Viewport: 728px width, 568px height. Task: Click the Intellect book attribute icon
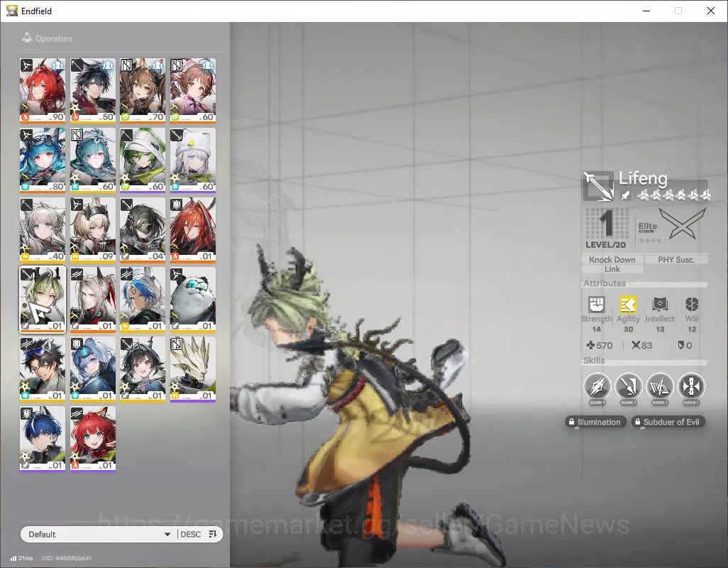pyautogui.click(x=660, y=305)
